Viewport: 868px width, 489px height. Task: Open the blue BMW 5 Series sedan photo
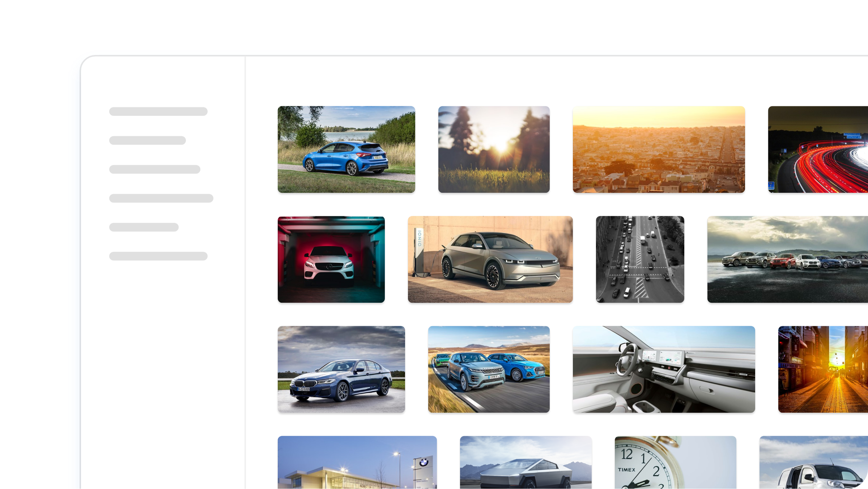[x=341, y=370]
